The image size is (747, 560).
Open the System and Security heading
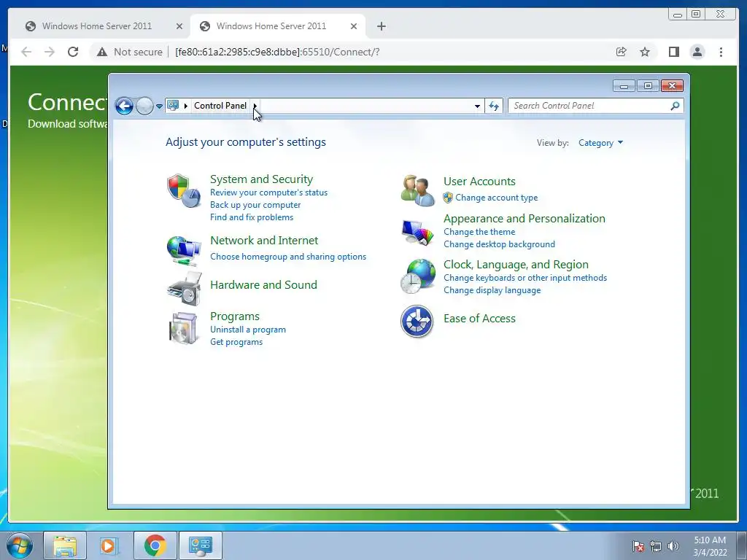coord(262,179)
